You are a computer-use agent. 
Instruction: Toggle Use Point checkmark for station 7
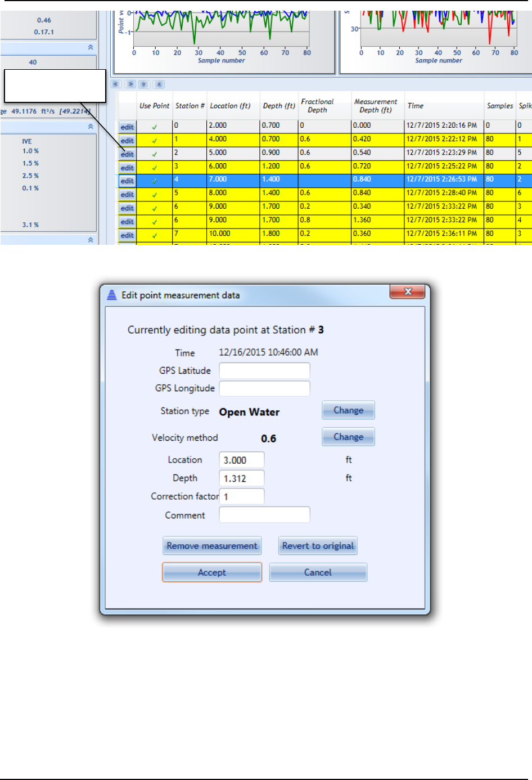(x=155, y=235)
